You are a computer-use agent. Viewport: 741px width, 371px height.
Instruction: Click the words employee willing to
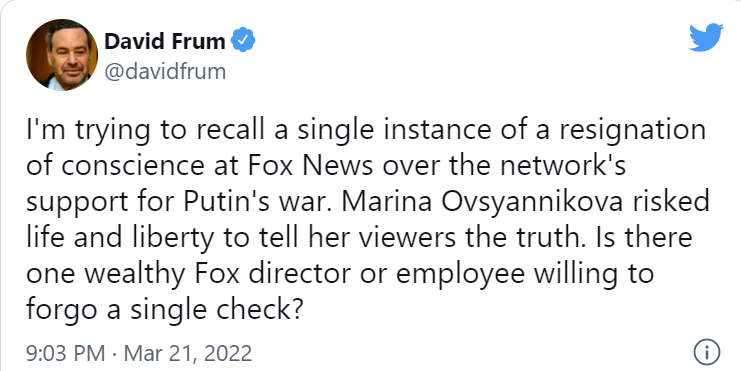coord(525,275)
